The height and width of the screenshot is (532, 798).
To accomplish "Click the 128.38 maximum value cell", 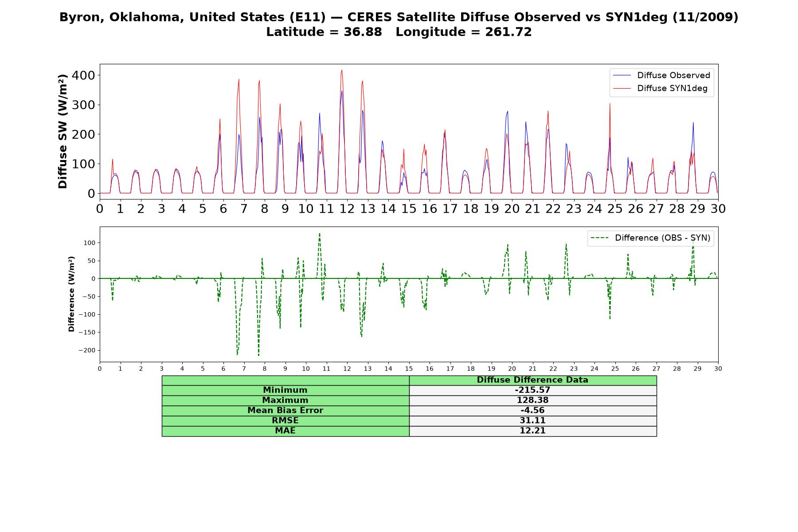I will [x=532, y=400].
